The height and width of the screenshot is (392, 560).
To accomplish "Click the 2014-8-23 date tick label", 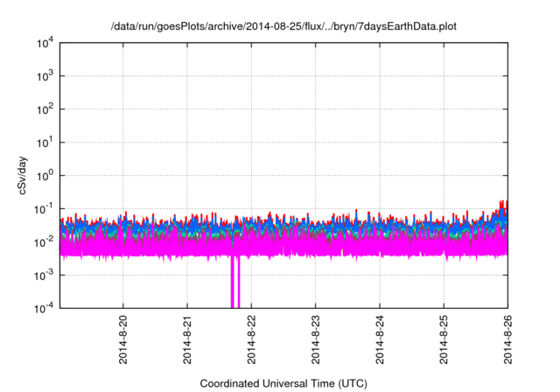I will click(x=315, y=339).
